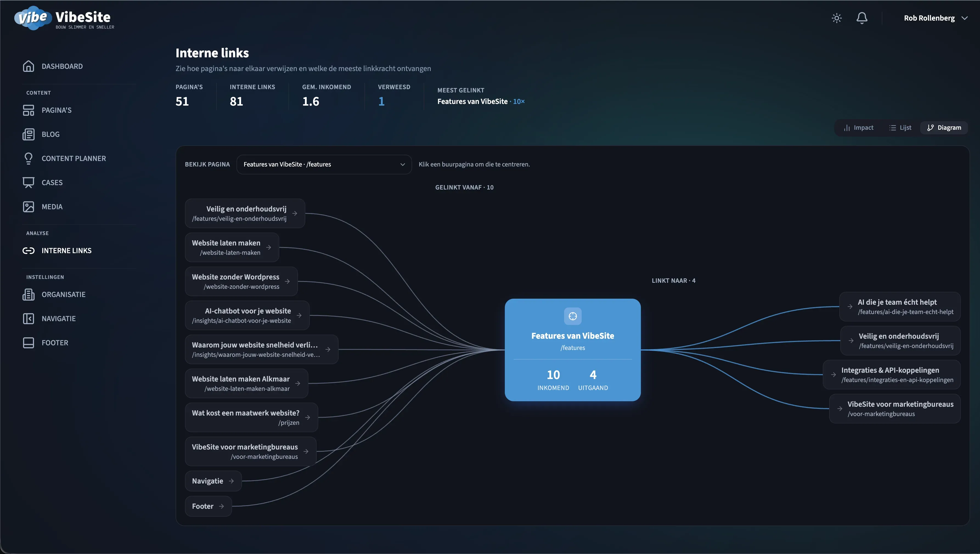Click the Media image icon
The image size is (980, 554).
tap(29, 207)
